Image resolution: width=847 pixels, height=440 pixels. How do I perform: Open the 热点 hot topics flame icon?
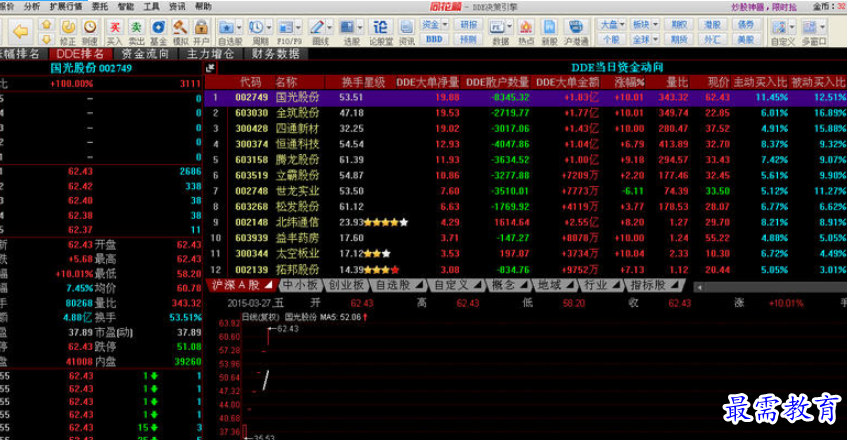click(525, 27)
